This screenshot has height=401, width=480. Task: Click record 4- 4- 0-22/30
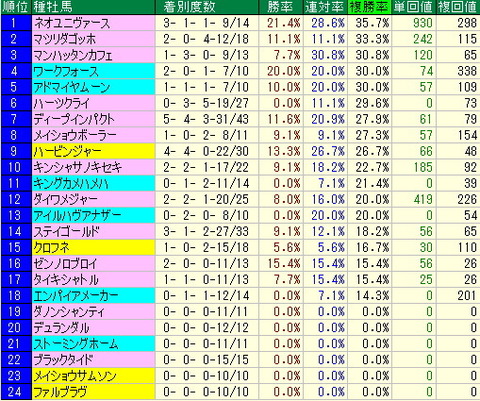[206, 151]
